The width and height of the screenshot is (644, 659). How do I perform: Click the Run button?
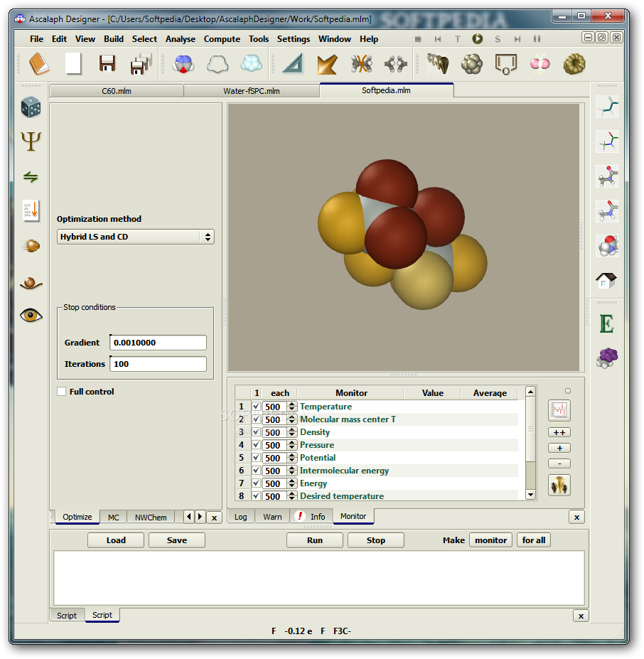[x=315, y=540]
